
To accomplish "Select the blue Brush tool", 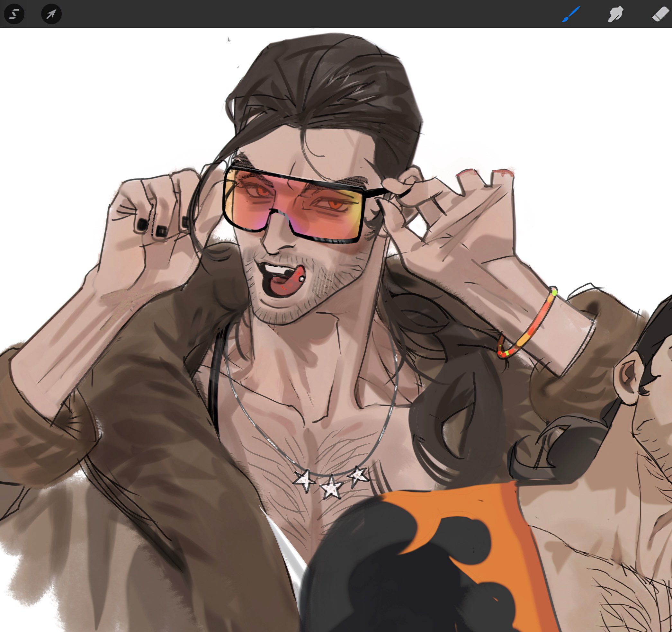I will [x=571, y=14].
